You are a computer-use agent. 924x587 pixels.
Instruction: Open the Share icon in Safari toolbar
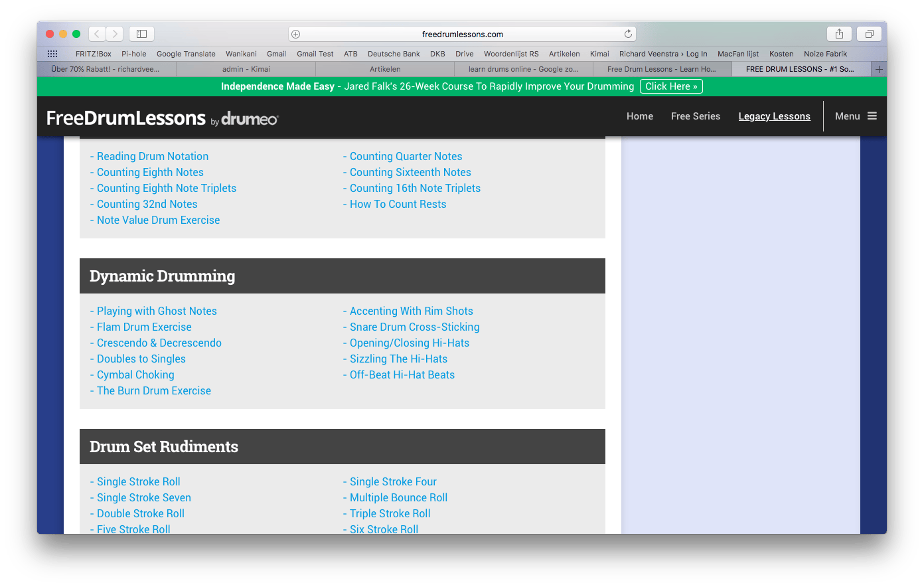(839, 34)
